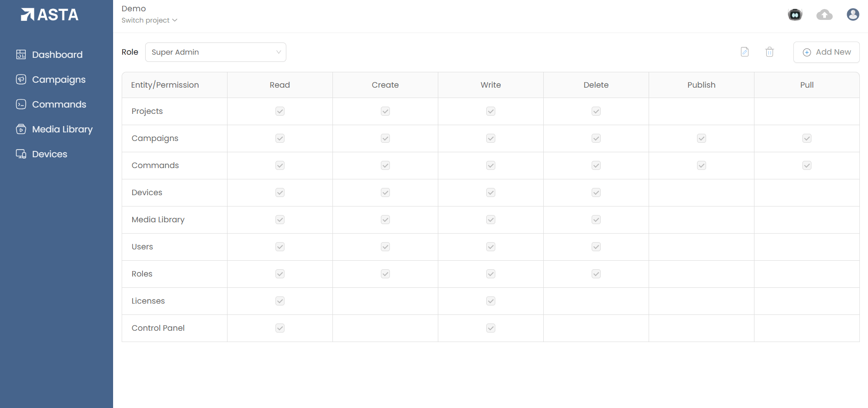Click the delete role trash icon
868x408 pixels.
[769, 52]
